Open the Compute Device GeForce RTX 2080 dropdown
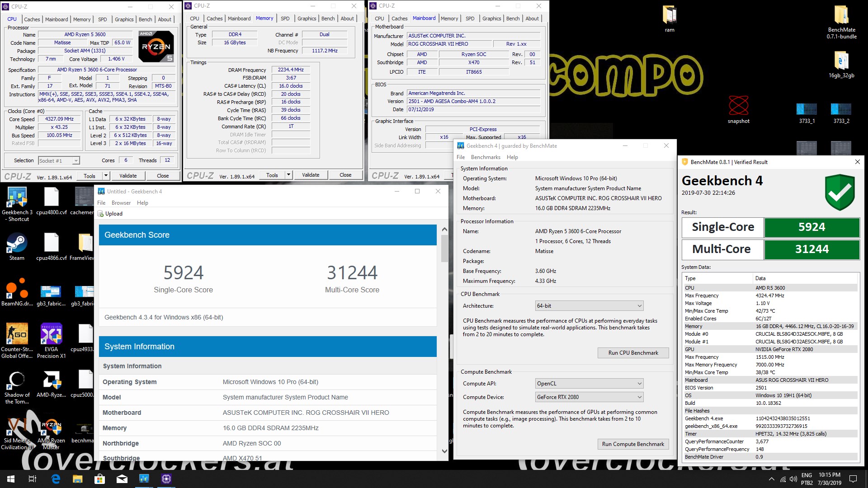 pos(589,397)
